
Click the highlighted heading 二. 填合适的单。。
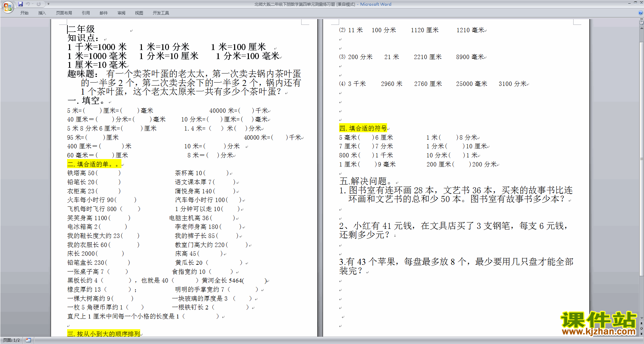[94, 164]
